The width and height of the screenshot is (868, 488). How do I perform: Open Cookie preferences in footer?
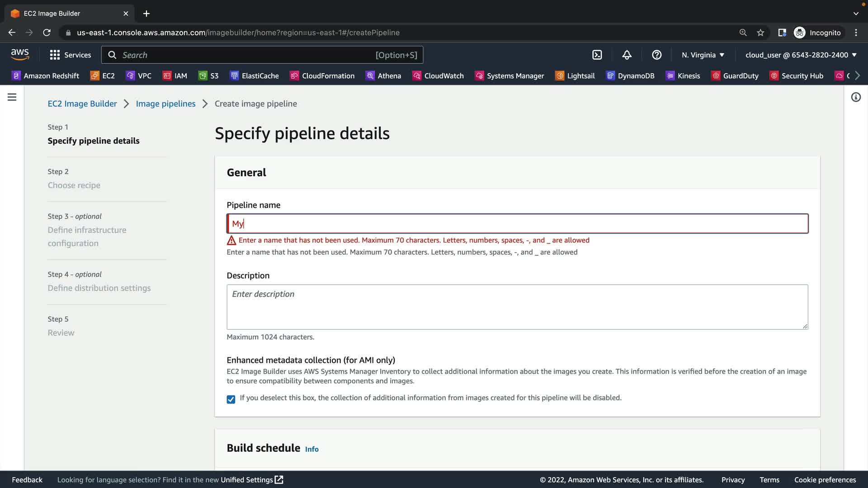coord(825,480)
